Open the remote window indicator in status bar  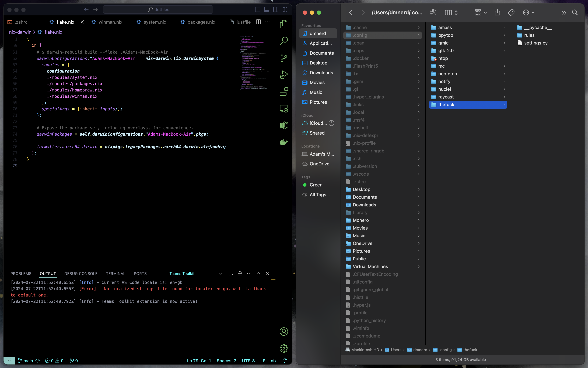pyautogui.click(x=9, y=361)
